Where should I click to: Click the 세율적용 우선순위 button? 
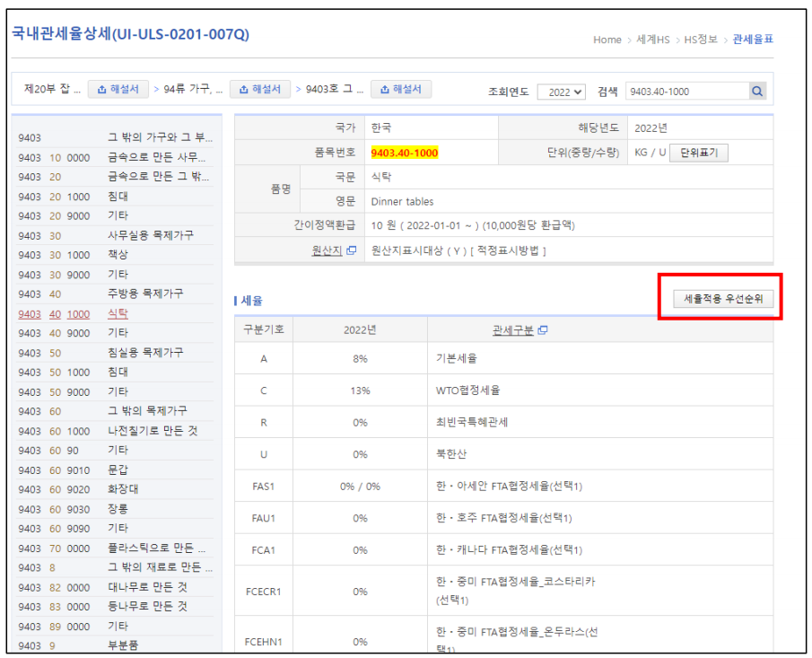[723, 299]
